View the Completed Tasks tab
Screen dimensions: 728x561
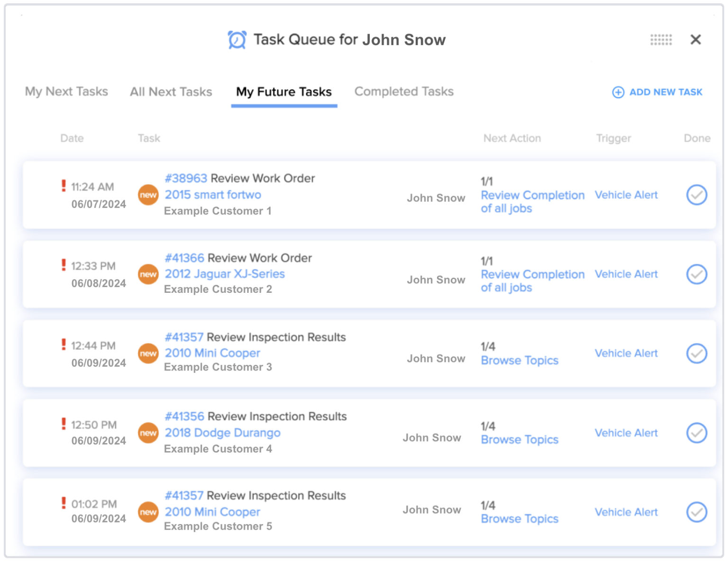click(404, 91)
